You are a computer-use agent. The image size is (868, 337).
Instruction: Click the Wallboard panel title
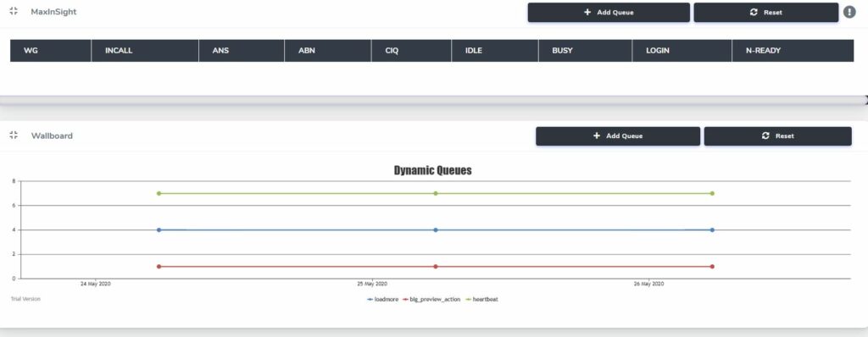pos(52,135)
